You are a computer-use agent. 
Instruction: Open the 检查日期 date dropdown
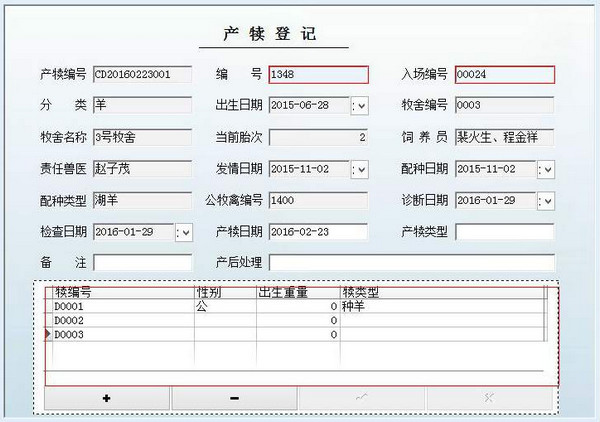point(184,233)
